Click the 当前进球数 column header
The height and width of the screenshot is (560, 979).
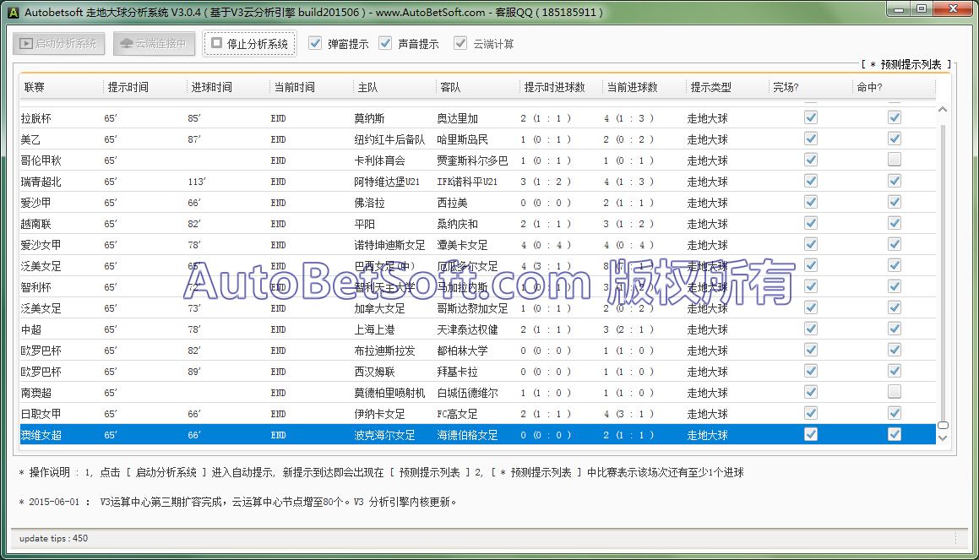click(645, 87)
